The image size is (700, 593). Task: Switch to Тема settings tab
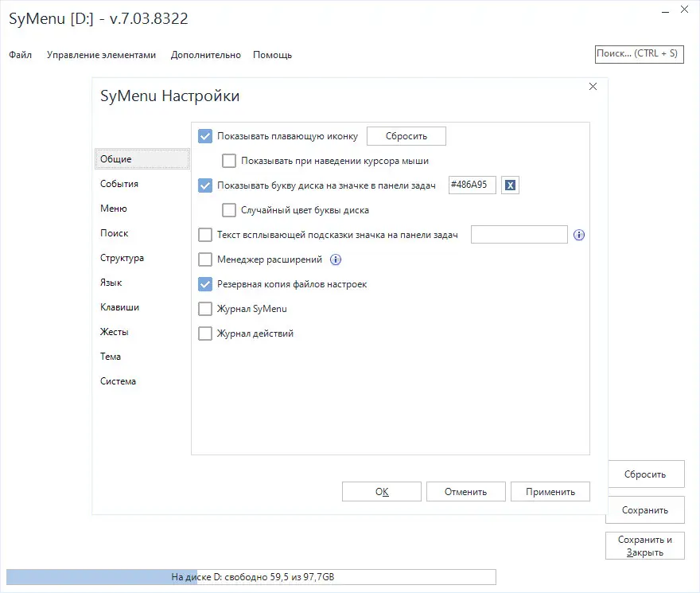pyautogui.click(x=111, y=357)
